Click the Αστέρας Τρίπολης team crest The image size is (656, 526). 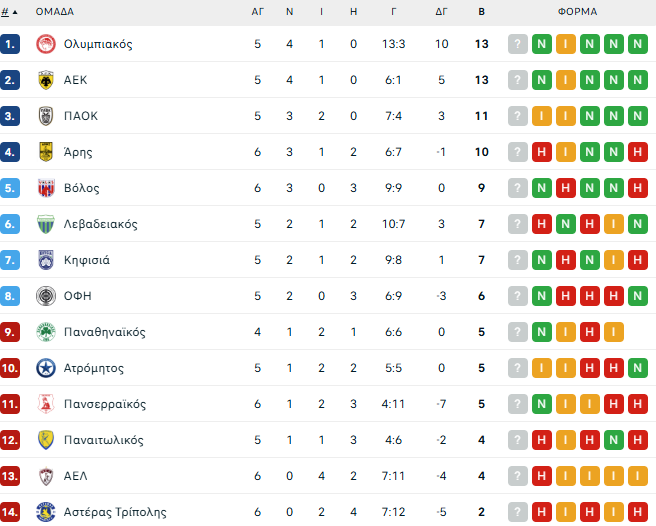click(45, 512)
